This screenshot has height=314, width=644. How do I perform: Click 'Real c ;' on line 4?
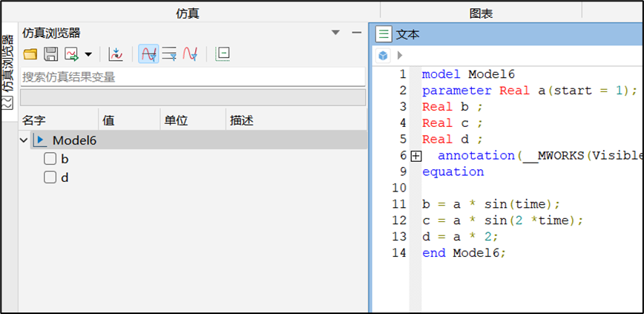(x=452, y=123)
